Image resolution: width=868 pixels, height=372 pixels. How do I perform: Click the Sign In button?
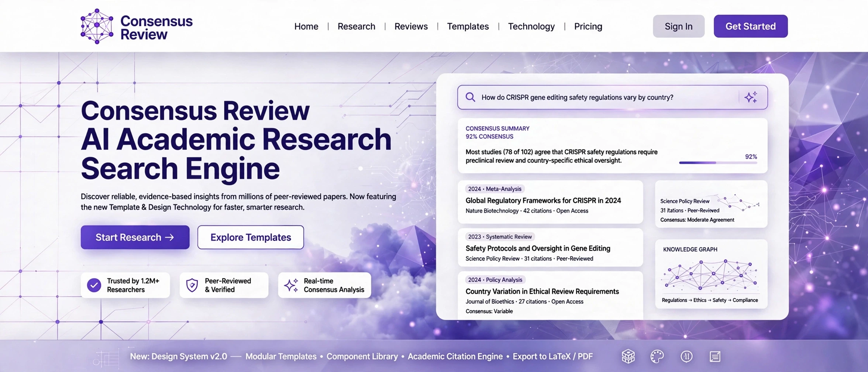tap(679, 26)
